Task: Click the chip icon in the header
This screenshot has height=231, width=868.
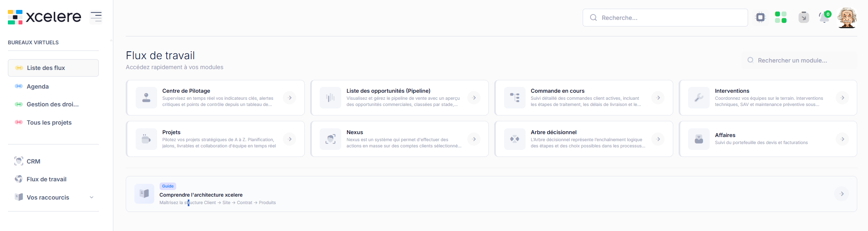Action: pyautogui.click(x=760, y=17)
